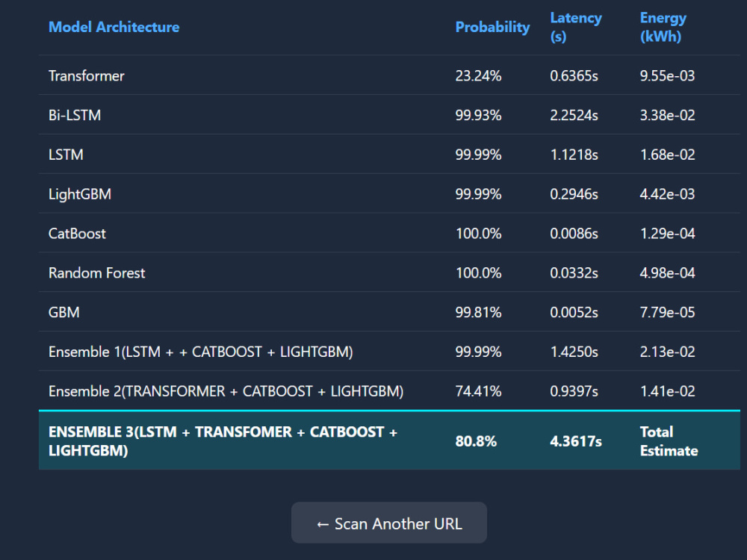Click GBM latency 0.0052s
This screenshot has height=560, width=747.
pos(574,312)
